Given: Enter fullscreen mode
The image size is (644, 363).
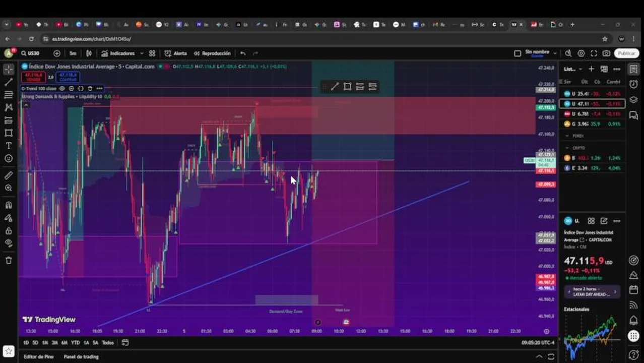Looking at the screenshot, I should pos(594,53).
